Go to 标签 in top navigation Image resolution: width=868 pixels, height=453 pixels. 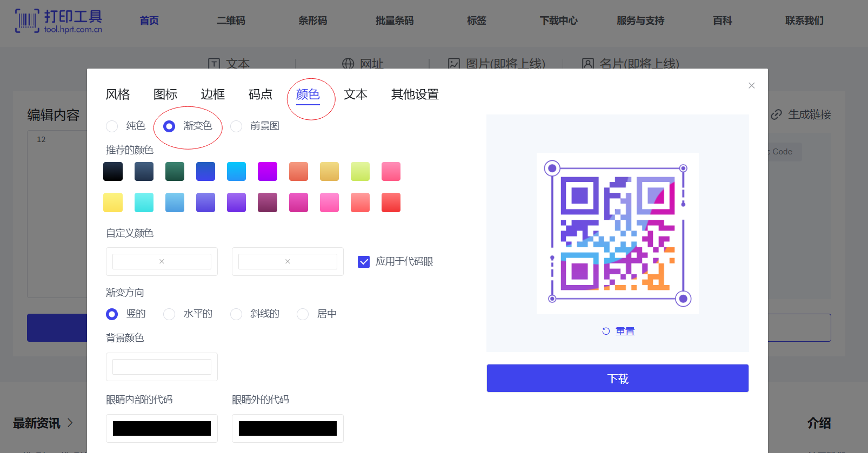477,21
